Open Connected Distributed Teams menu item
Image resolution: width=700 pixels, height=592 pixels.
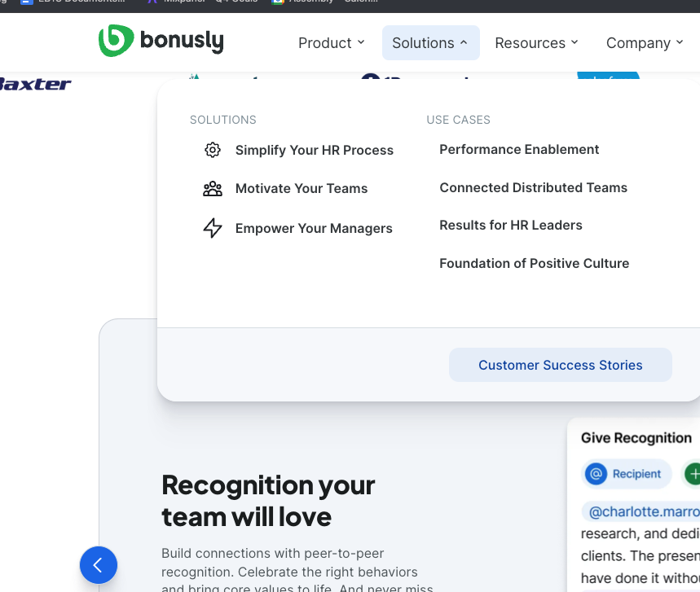(534, 188)
